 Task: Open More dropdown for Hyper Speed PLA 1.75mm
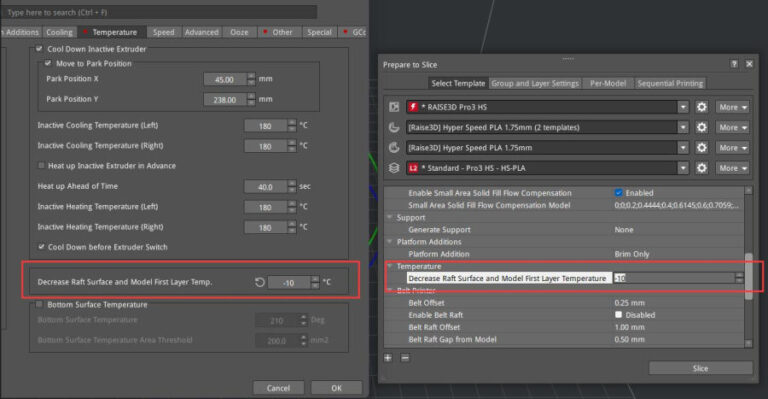[732, 147]
